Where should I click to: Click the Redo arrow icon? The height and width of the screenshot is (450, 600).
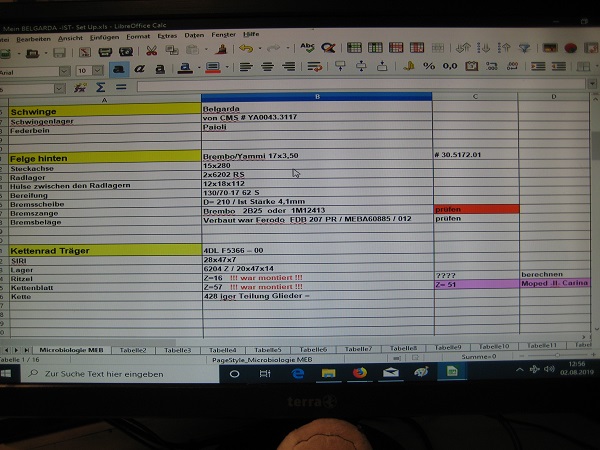[x=273, y=48]
